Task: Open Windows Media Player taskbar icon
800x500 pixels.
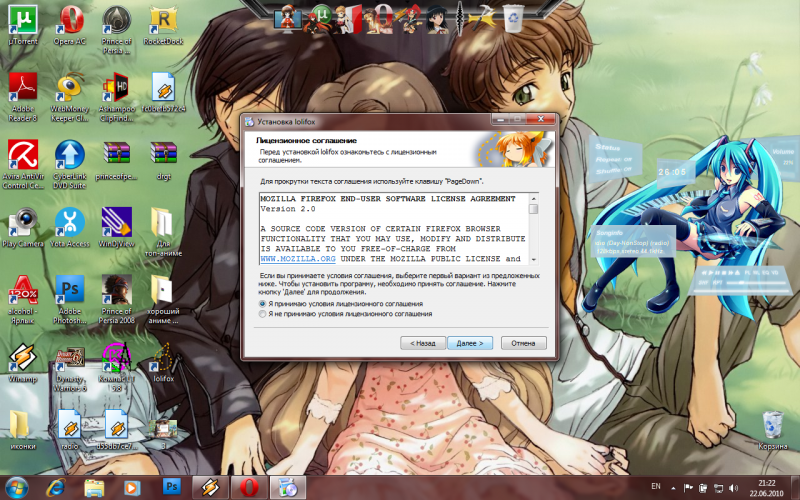Action: [x=131, y=488]
